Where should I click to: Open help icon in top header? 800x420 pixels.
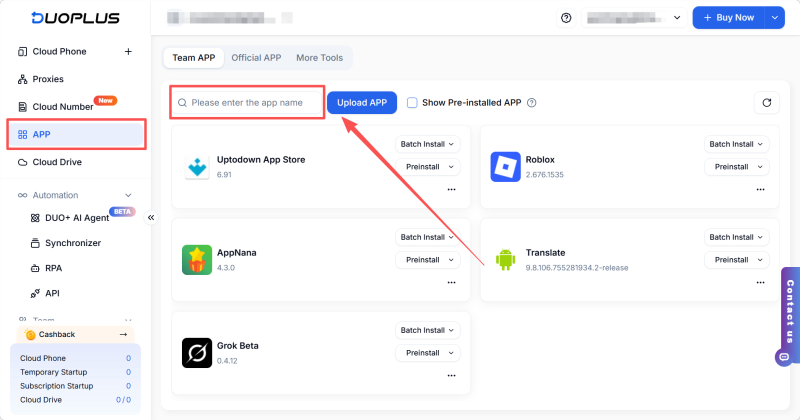pyautogui.click(x=566, y=18)
